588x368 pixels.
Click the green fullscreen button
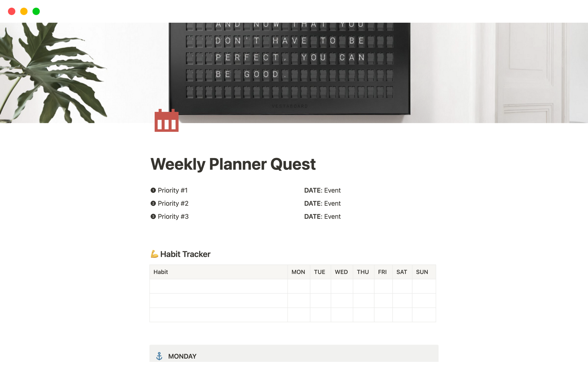37,11
